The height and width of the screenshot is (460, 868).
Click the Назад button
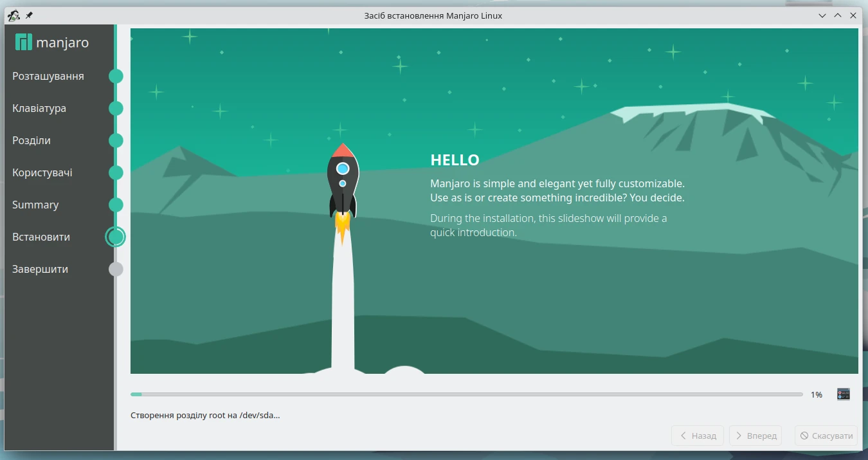(698, 436)
